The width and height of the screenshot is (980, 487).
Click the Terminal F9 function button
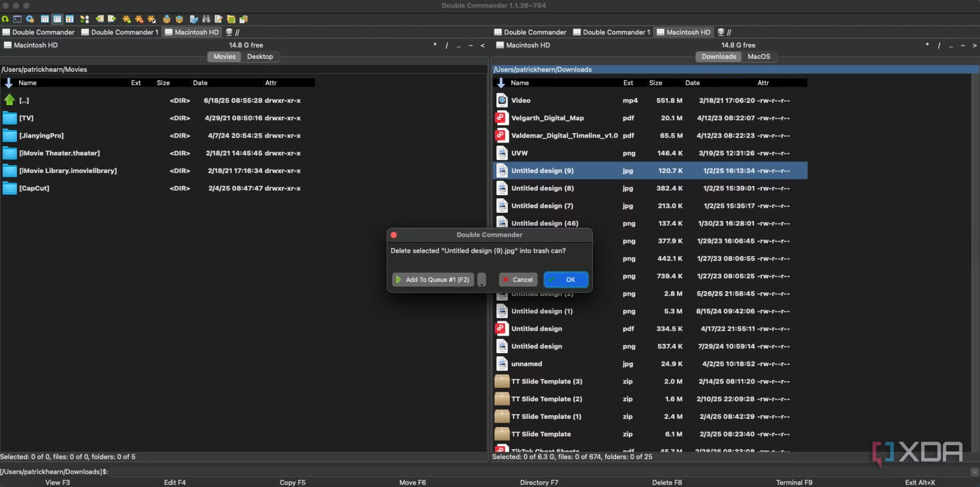(794, 483)
